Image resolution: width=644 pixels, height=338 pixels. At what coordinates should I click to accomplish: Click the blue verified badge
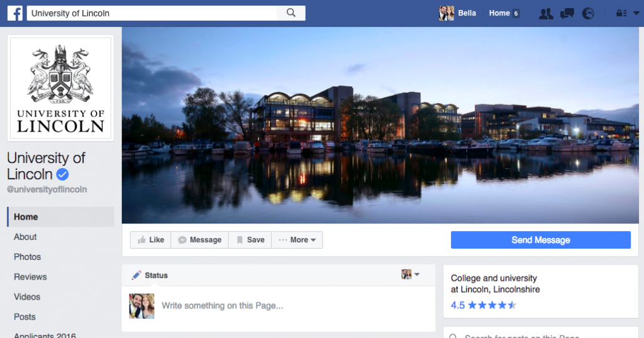click(62, 175)
